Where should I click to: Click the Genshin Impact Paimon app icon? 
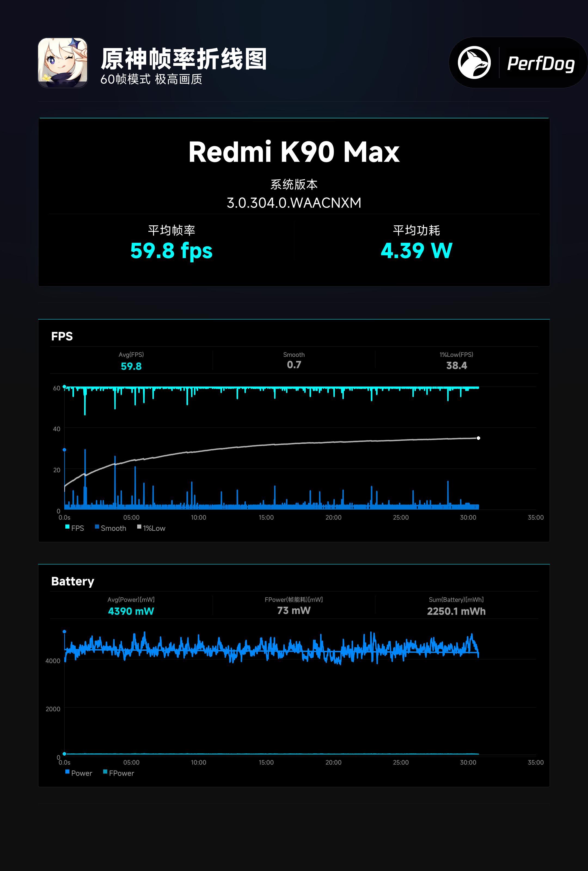63,63
